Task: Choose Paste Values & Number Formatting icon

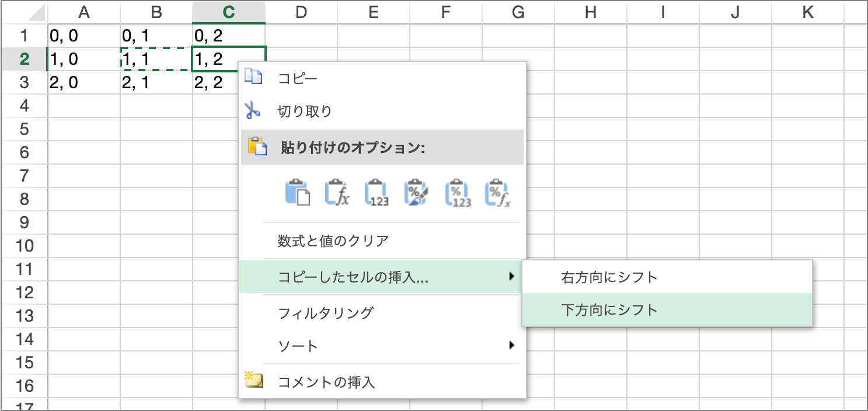Action: click(x=458, y=192)
